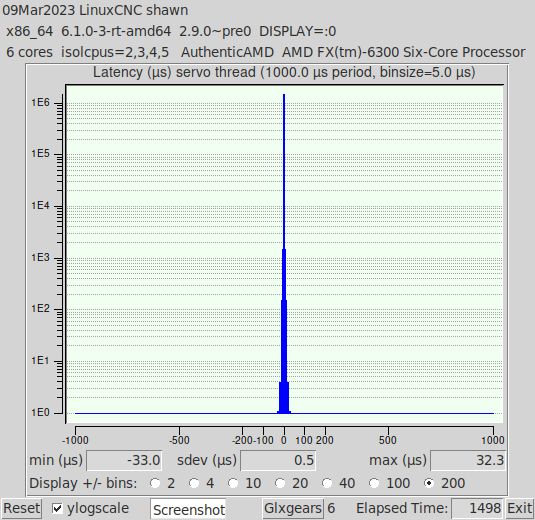
Task: Click the sdev value field
Action: [278, 461]
